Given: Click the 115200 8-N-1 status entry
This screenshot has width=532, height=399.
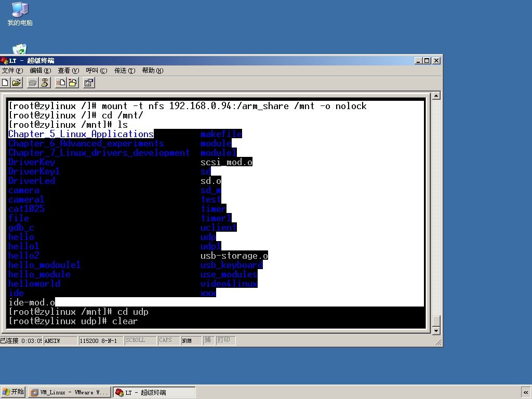Looking at the screenshot, I should point(100,341).
